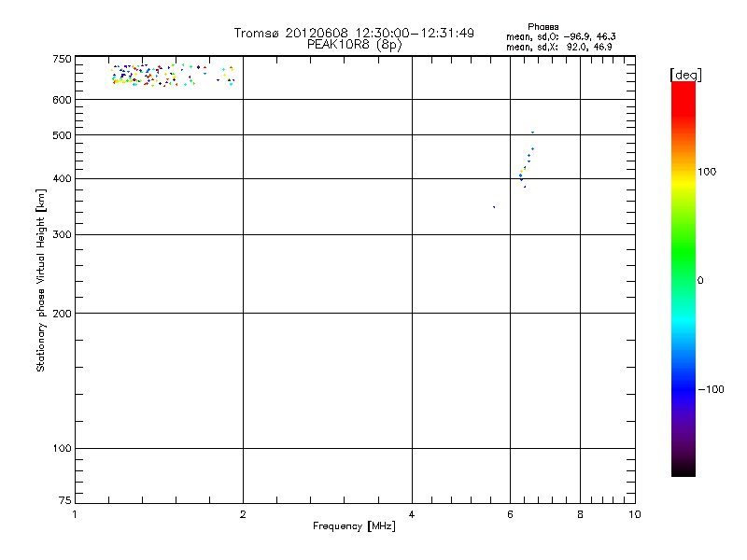Click the y-axis label "Stationary phase Virtual Height [km]"
The width and height of the screenshot is (747, 560).
(40, 281)
